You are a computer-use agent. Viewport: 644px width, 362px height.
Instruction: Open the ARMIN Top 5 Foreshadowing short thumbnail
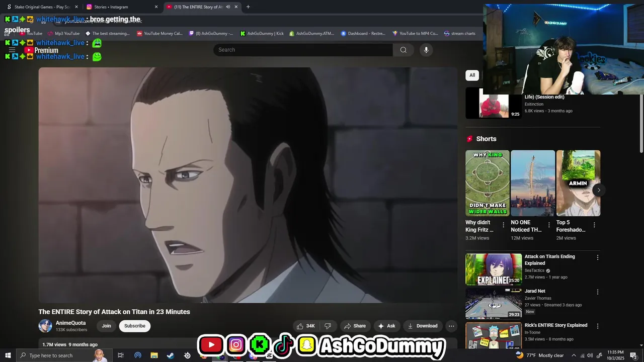[578, 183]
